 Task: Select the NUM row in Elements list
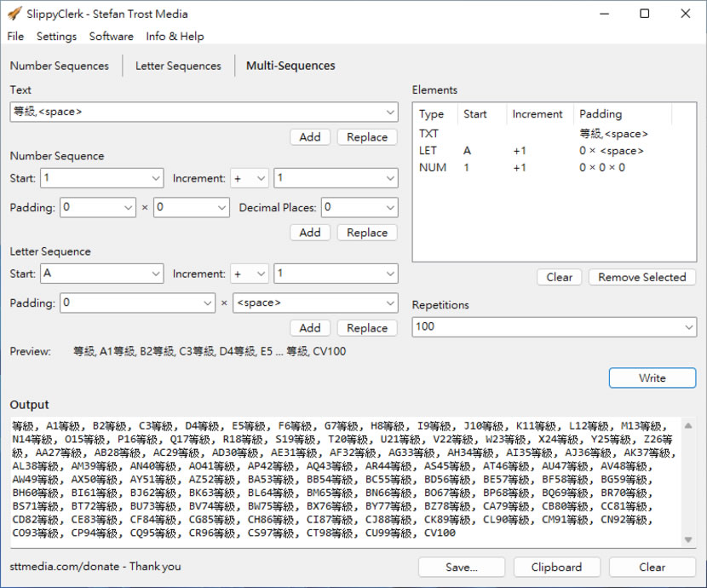(x=555, y=168)
